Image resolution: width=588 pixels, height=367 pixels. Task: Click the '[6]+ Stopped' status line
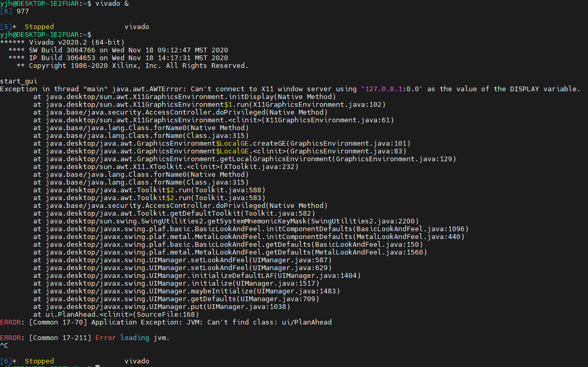coord(75,361)
